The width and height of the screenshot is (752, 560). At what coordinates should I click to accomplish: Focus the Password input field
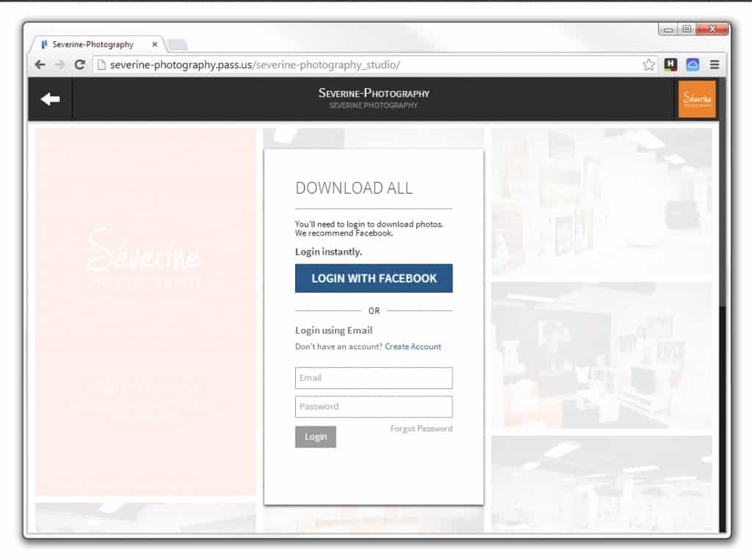[x=374, y=407]
